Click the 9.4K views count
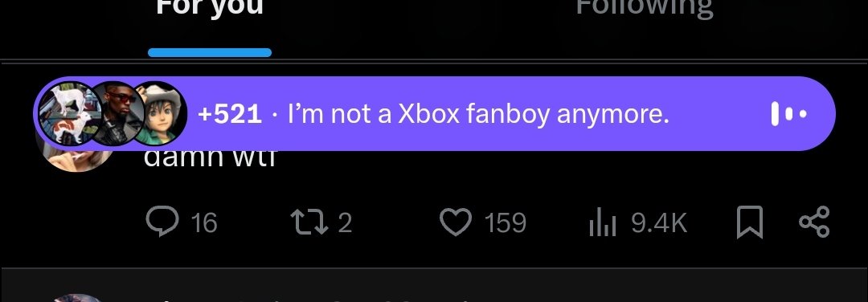The width and height of the screenshot is (868, 302). coord(659,223)
